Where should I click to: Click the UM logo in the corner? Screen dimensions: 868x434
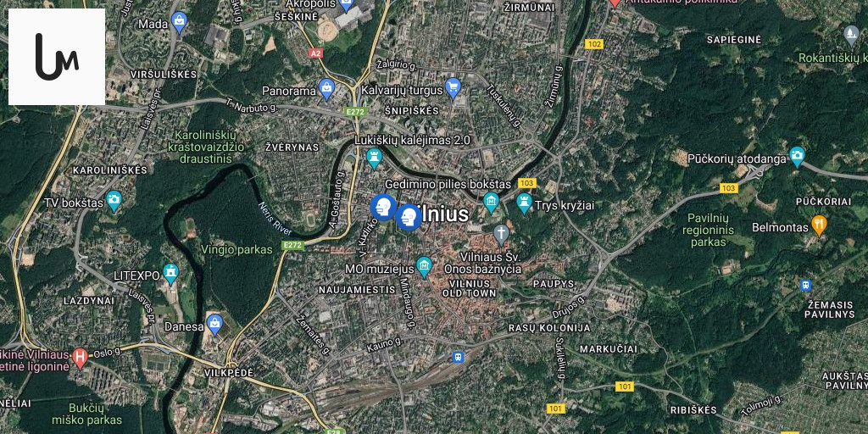57,57
